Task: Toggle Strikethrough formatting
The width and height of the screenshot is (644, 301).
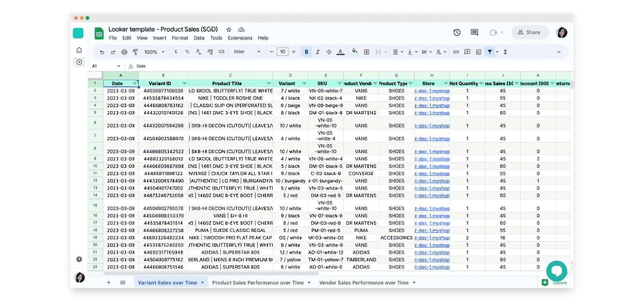Action: (329, 52)
